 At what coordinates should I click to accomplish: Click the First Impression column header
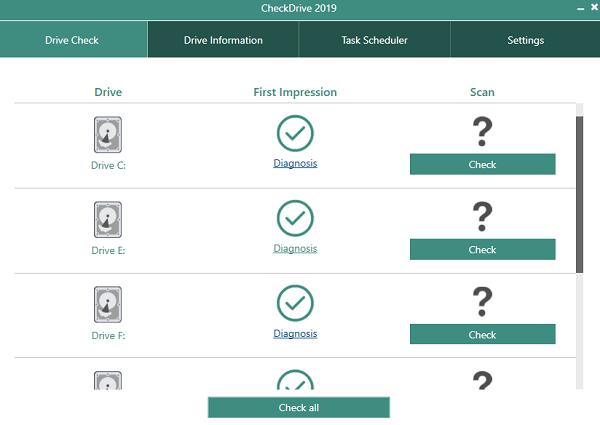click(x=295, y=92)
